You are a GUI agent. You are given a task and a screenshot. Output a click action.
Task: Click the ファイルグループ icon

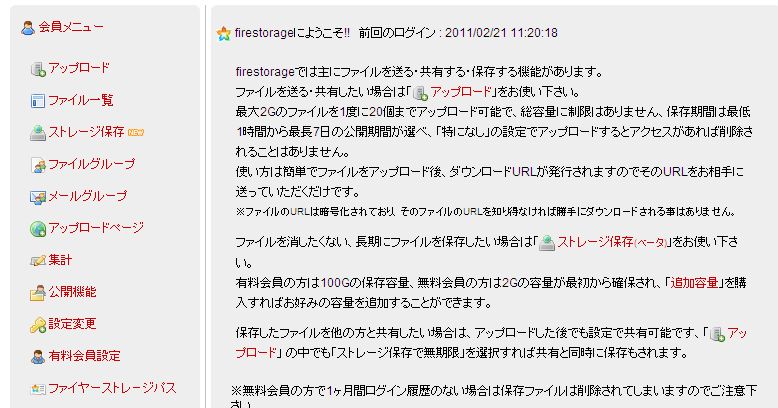(x=38, y=165)
